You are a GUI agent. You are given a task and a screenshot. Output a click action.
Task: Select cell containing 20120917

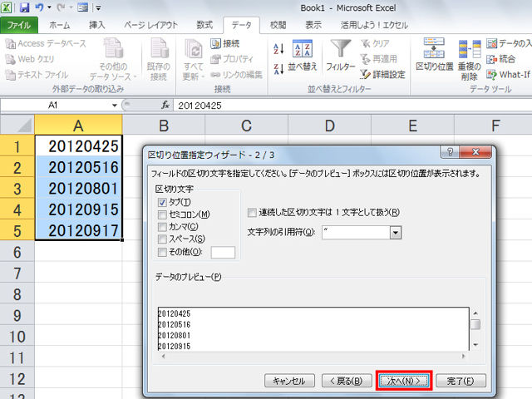point(78,229)
